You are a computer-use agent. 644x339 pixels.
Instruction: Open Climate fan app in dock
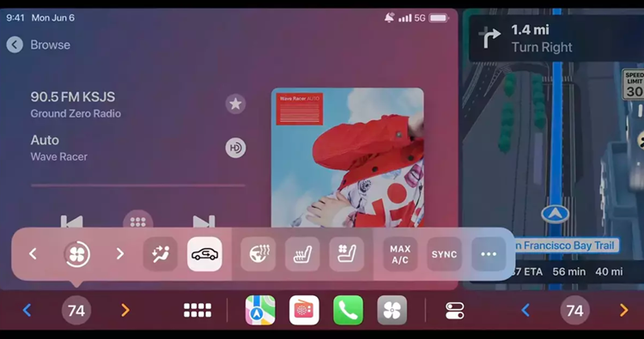point(392,311)
